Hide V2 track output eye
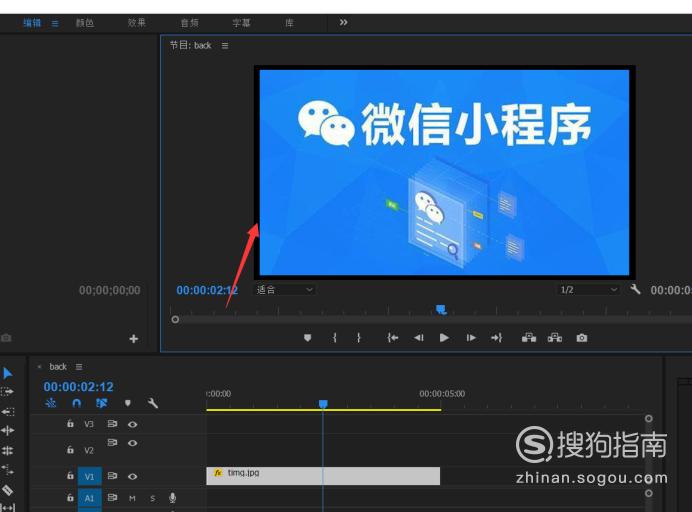The width and height of the screenshot is (692, 512). click(132, 443)
